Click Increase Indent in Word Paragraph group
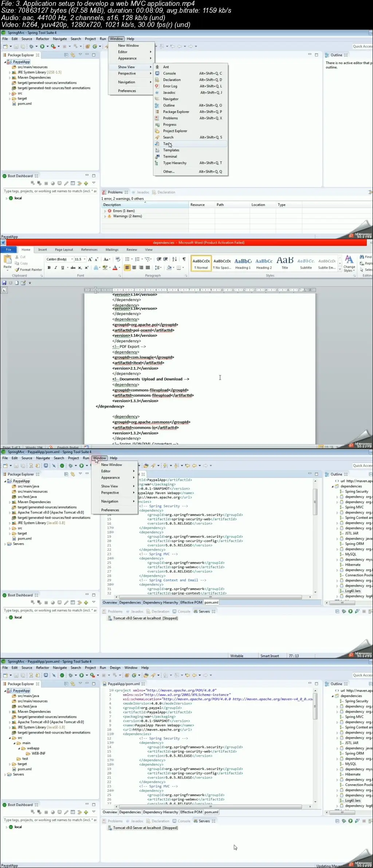Image resolution: width=373 pixels, height=868 pixels. (x=166, y=259)
